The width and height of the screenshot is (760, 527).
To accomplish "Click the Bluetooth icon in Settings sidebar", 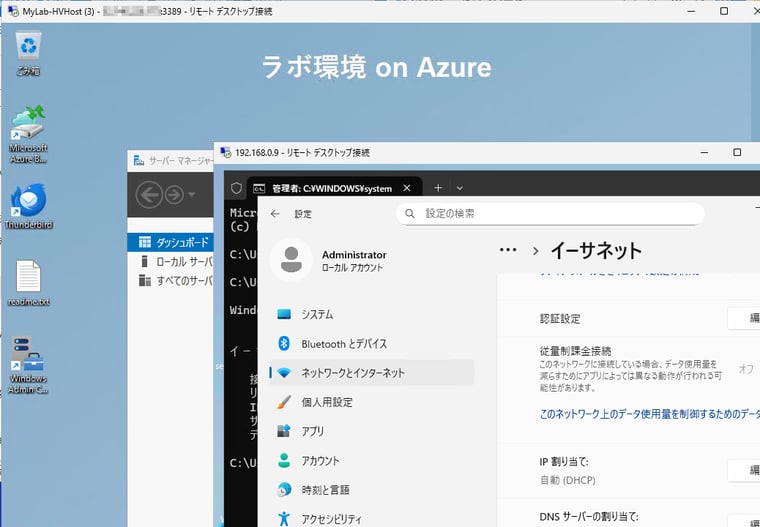I will pos(284,344).
